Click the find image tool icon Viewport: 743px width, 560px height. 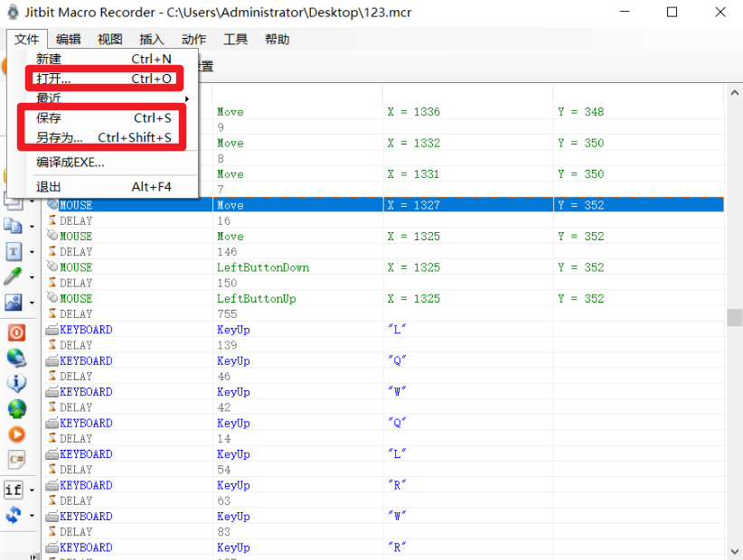(x=14, y=302)
